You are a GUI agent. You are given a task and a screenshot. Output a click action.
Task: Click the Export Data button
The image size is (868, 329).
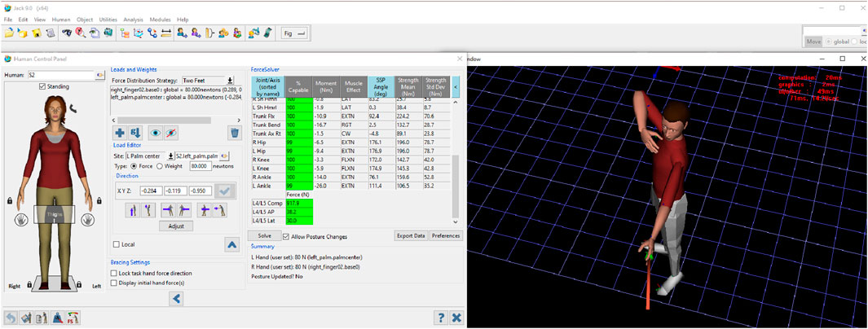pos(411,236)
